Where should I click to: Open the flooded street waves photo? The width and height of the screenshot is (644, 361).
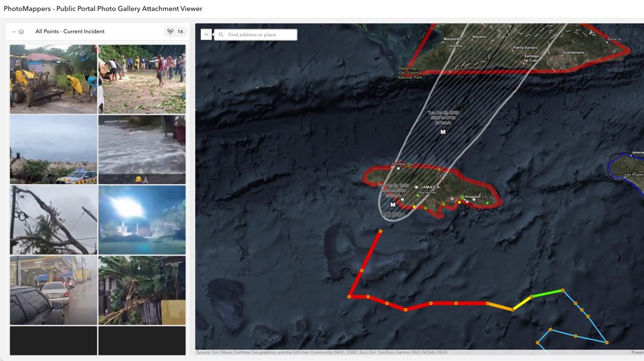pyautogui.click(x=141, y=150)
